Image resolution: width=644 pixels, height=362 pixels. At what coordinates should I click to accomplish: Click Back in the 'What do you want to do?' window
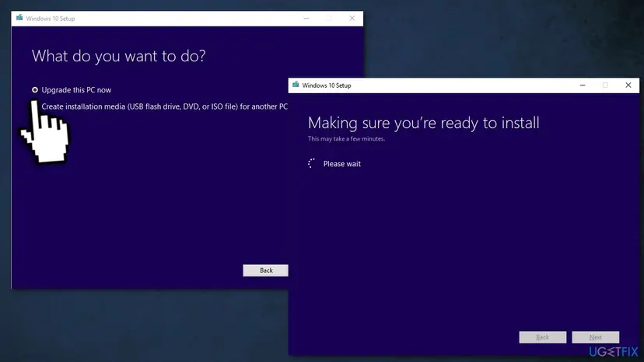coord(266,270)
